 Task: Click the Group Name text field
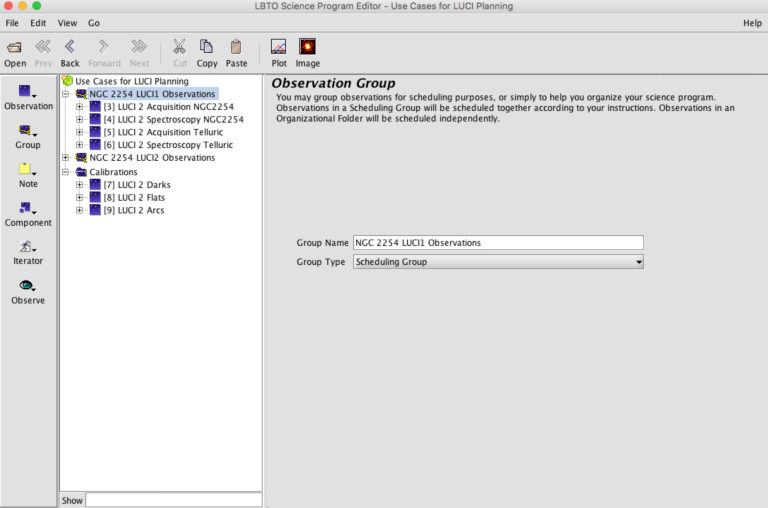click(x=498, y=242)
